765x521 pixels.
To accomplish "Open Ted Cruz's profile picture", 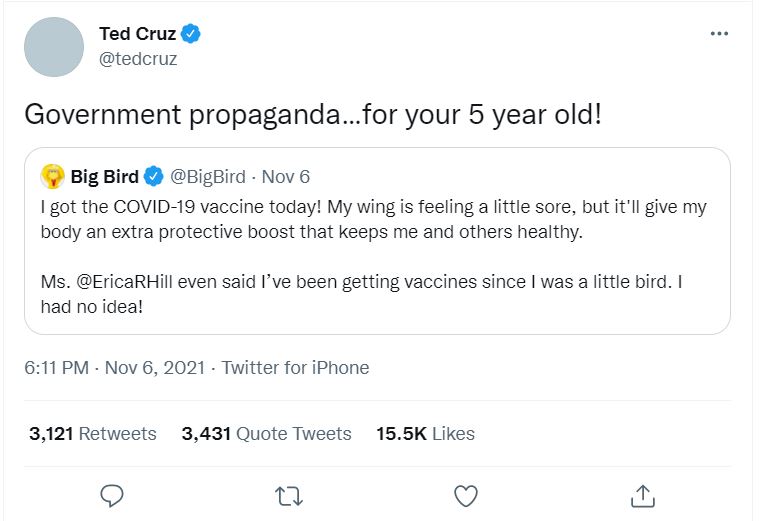I will pos(53,46).
